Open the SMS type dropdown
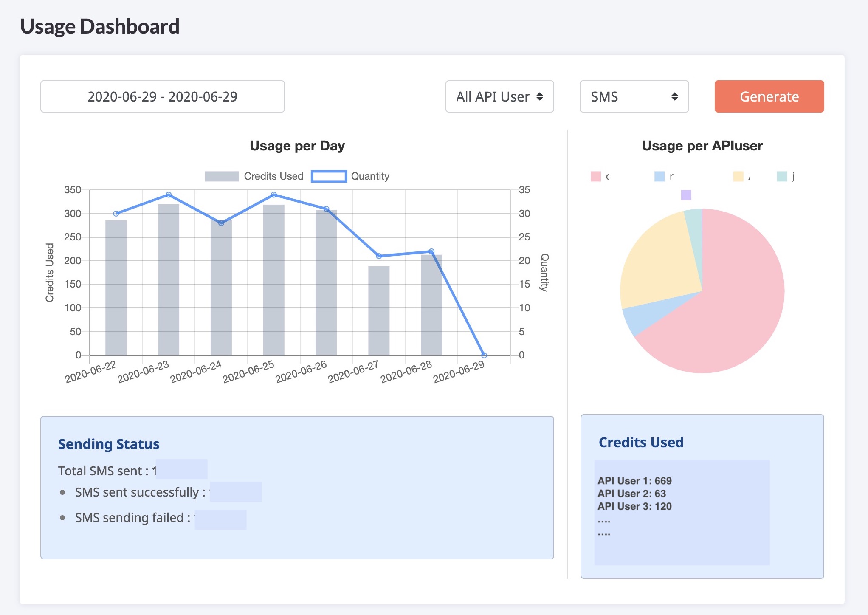The image size is (868, 615). pyautogui.click(x=634, y=96)
